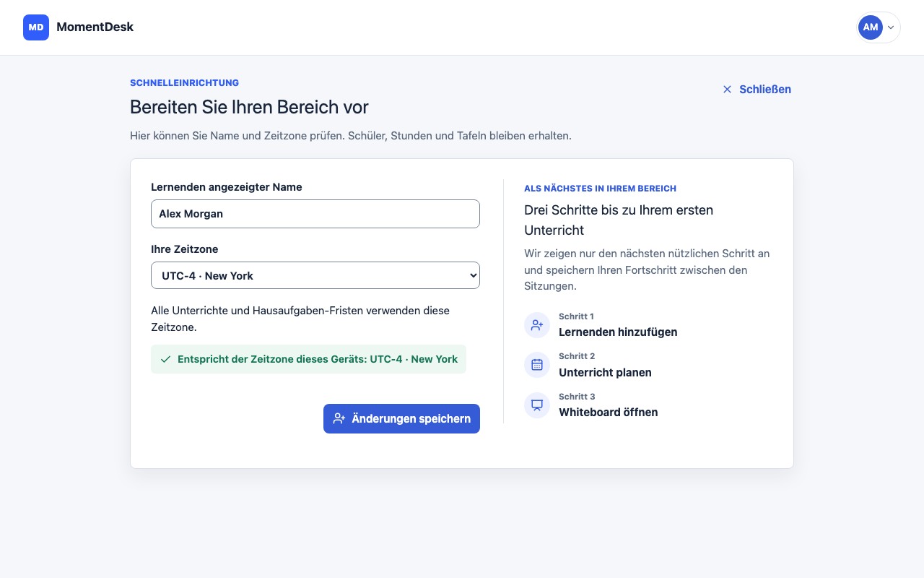Click the Lernenden hinzufügen step icon

point(537,325)
